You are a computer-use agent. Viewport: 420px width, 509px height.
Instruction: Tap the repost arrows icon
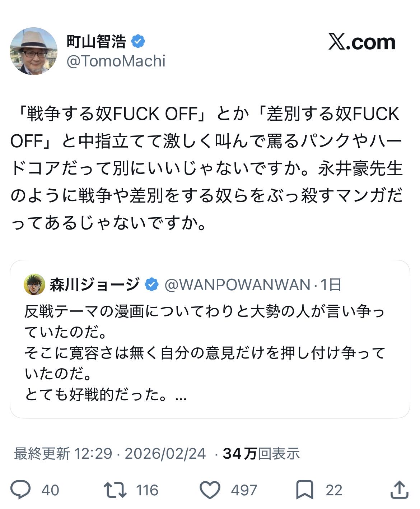(x=115, y=490)
